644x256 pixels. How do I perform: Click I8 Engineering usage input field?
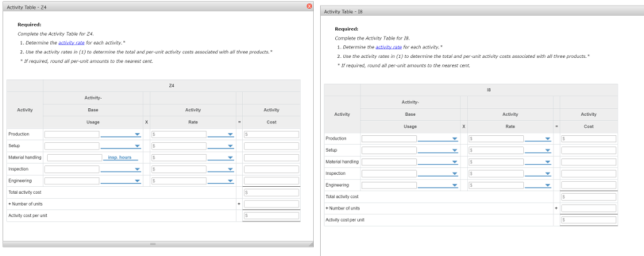pos(389,186)
